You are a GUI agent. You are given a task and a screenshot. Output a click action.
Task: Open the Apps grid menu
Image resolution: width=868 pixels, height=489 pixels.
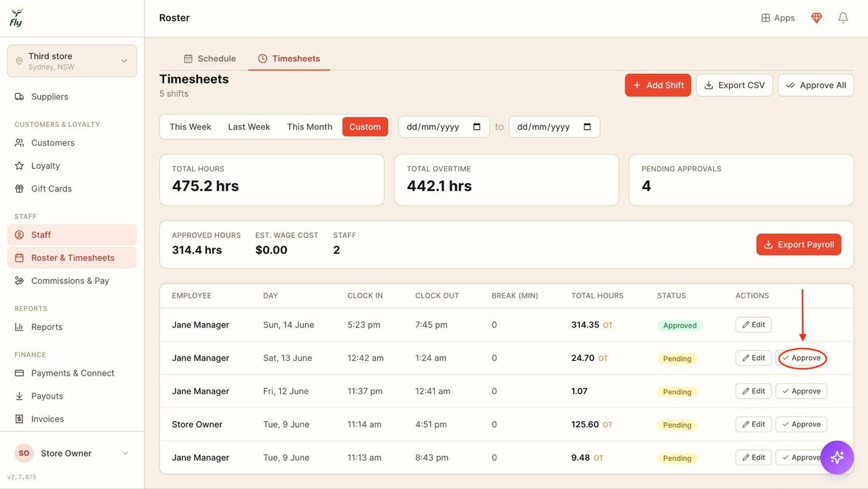point(778,18)
